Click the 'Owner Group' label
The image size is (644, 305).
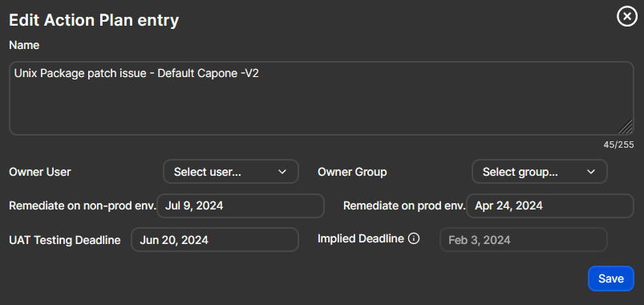tap(352, 172)
